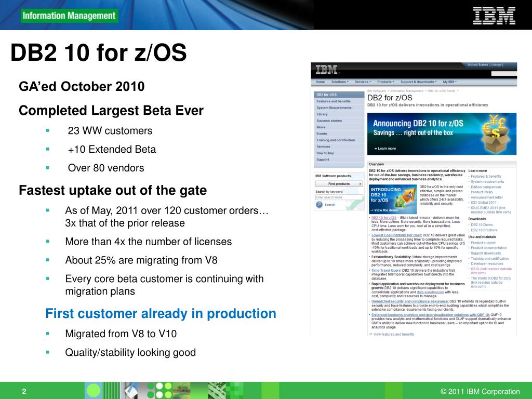This screenshot has width=532, height=399.
Task: Click the round Search magnifier icon
Action: [x=320, y=204]
